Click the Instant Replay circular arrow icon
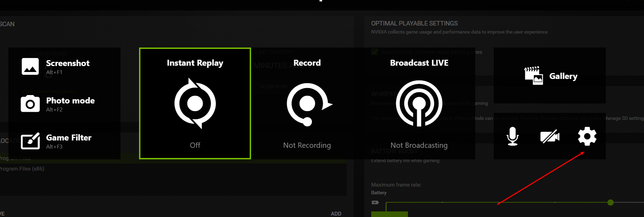Viewport: 644px width, 217px height. click(195, 103)
